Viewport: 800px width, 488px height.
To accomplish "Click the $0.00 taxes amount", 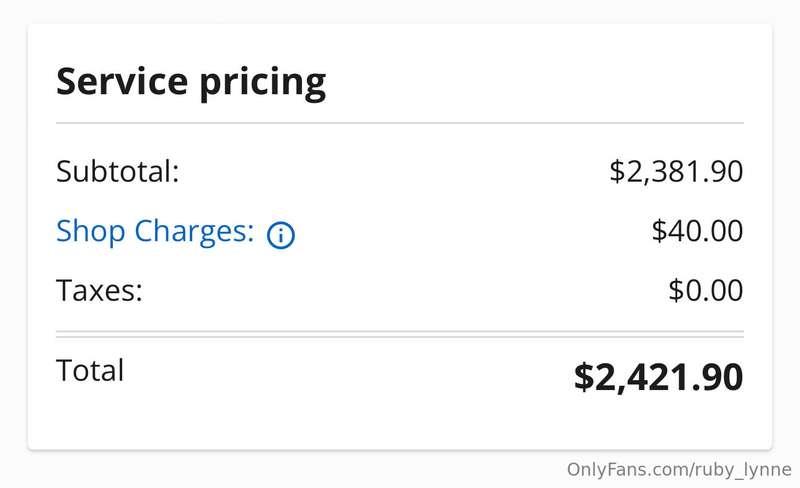I will point(706,290).
